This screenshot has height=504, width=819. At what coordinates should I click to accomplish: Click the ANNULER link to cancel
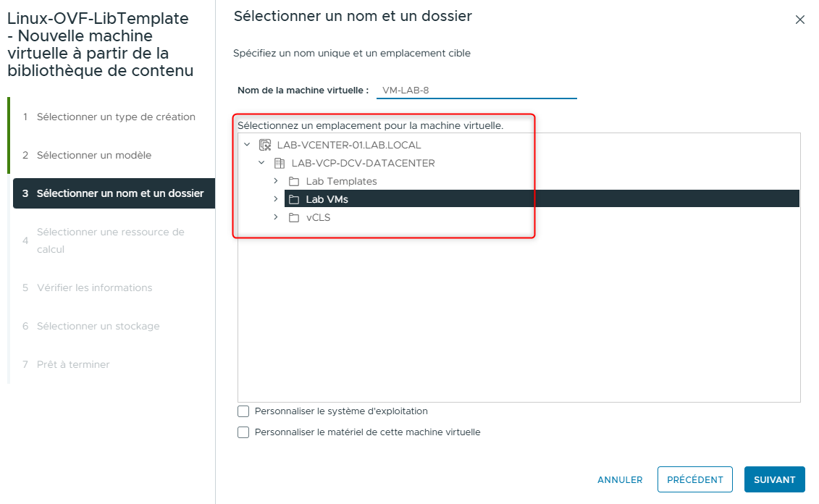pyautogui.click(x=620, y=479)
